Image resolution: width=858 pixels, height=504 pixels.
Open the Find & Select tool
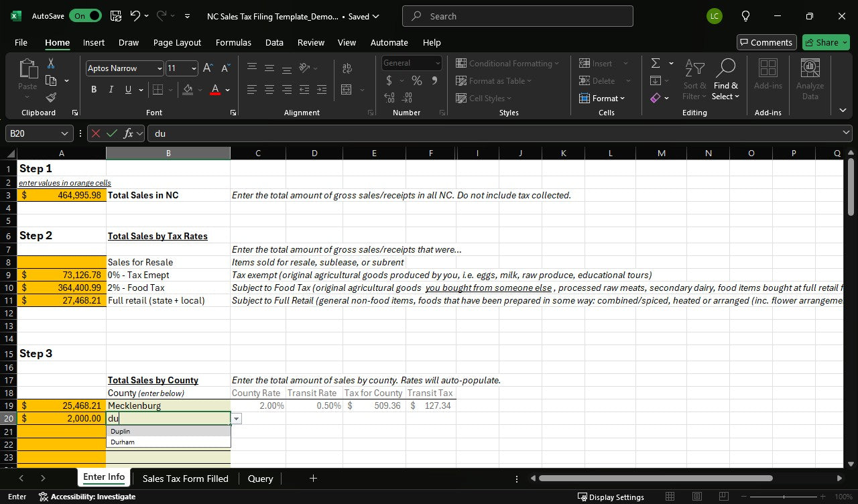click(x=725, y=80)
